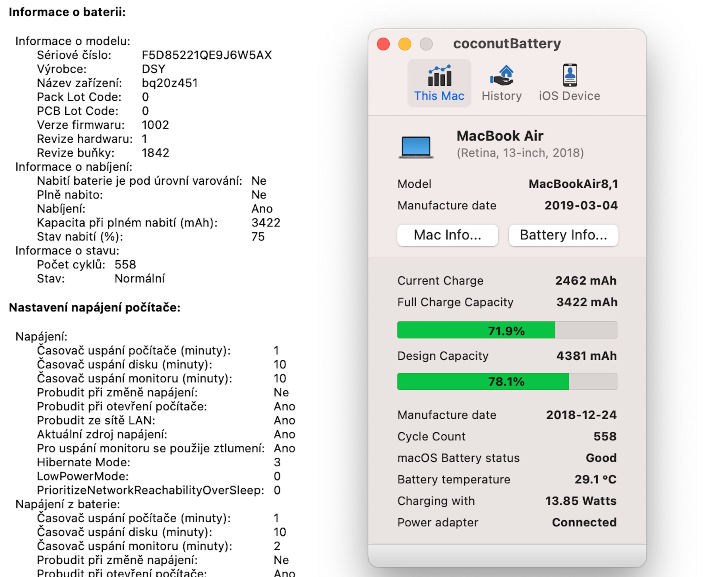Image resolution: width=728 pixels, height=577 pixels.
Task: Switch to the iOS Device tab label
Action: [570, 96]
